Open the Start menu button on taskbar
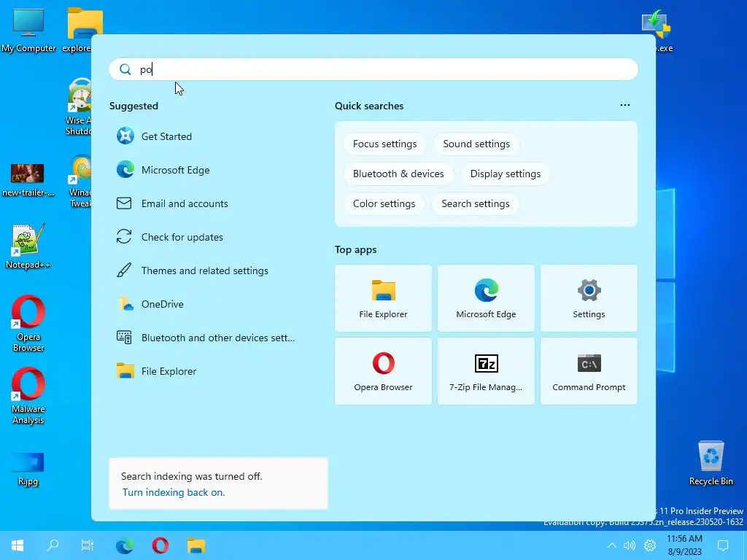 click(x=18, y=545)
